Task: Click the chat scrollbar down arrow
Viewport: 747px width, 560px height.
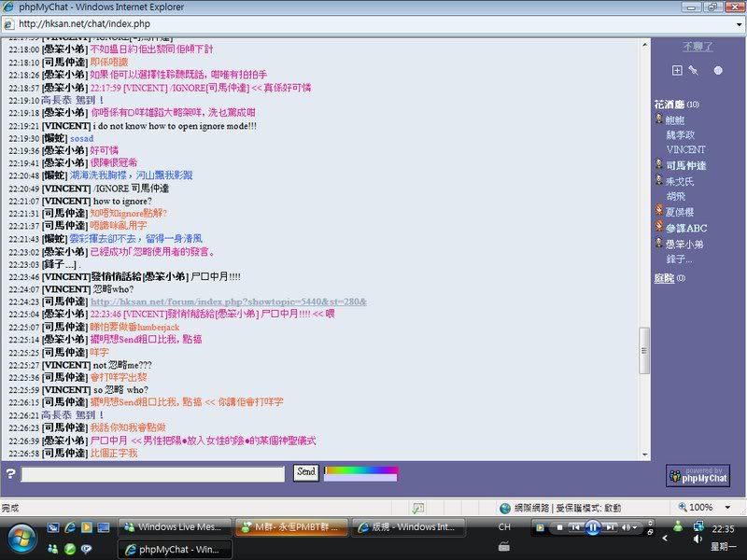Action: pyautogui.click(x=644, y=455)
